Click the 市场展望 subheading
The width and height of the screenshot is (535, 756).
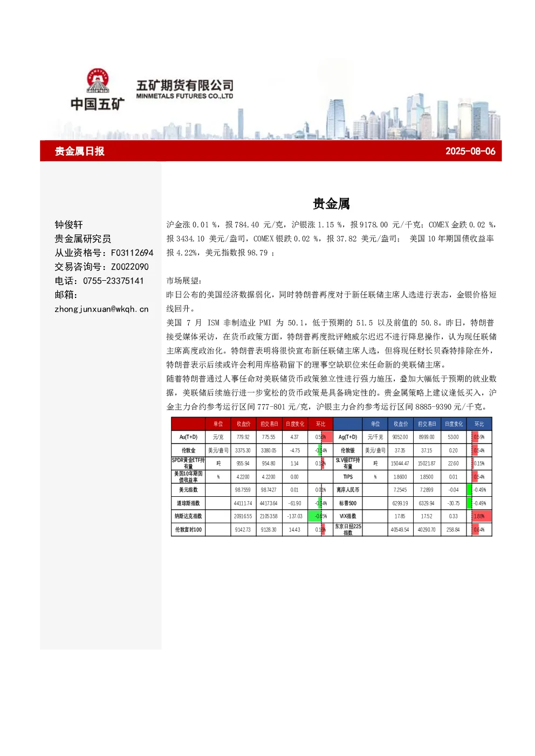tap(183, 281)
